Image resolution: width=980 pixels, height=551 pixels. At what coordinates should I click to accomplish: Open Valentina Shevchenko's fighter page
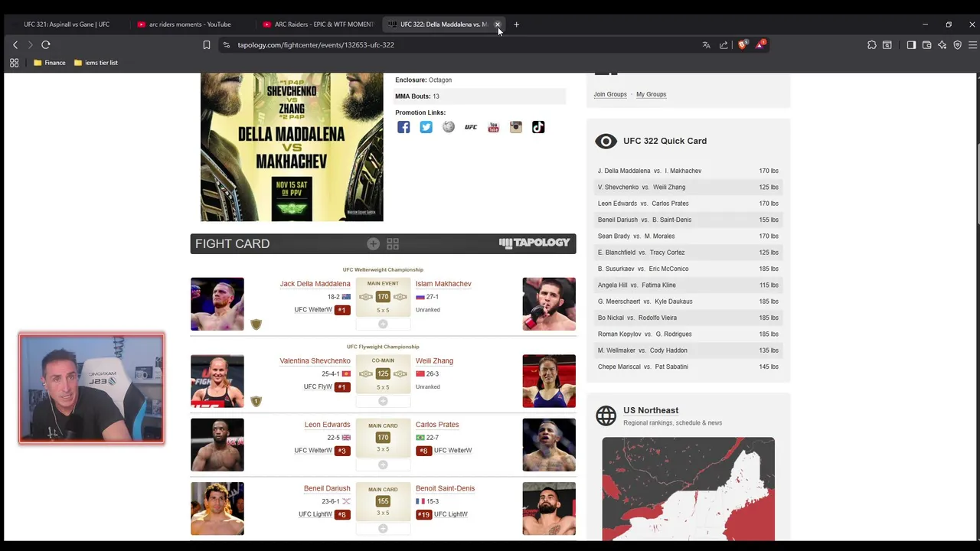pos(315,361)
